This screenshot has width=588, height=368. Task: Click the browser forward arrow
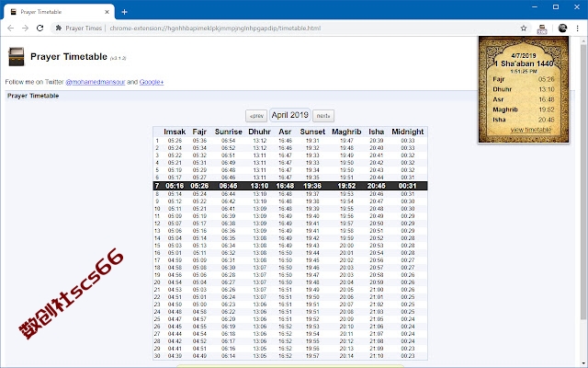pyautogui.click(x=25, y=29)
